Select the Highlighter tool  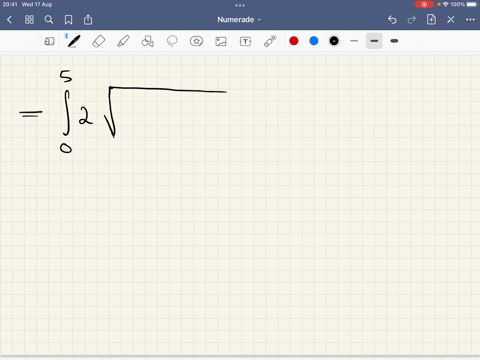(x=123, y=41)
